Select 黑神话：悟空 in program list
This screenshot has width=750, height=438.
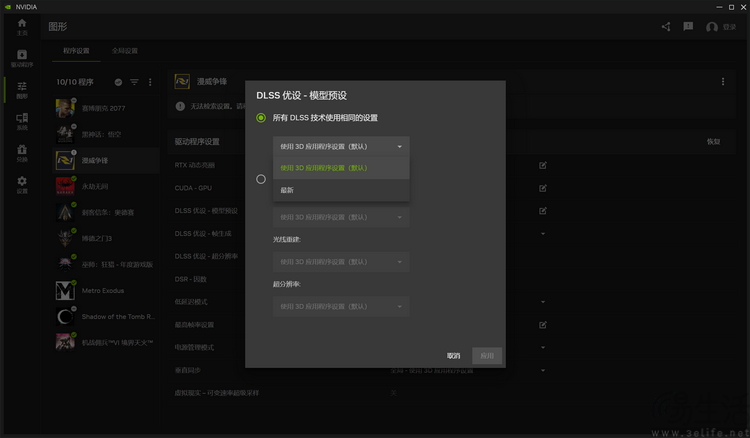tap(106, 134)
